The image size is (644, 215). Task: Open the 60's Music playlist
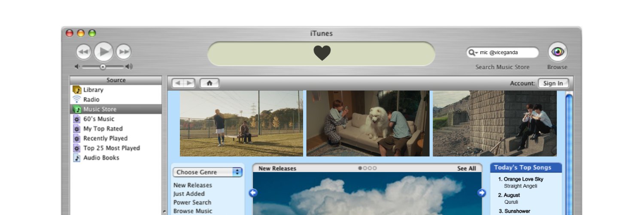[x=116, y=119]
